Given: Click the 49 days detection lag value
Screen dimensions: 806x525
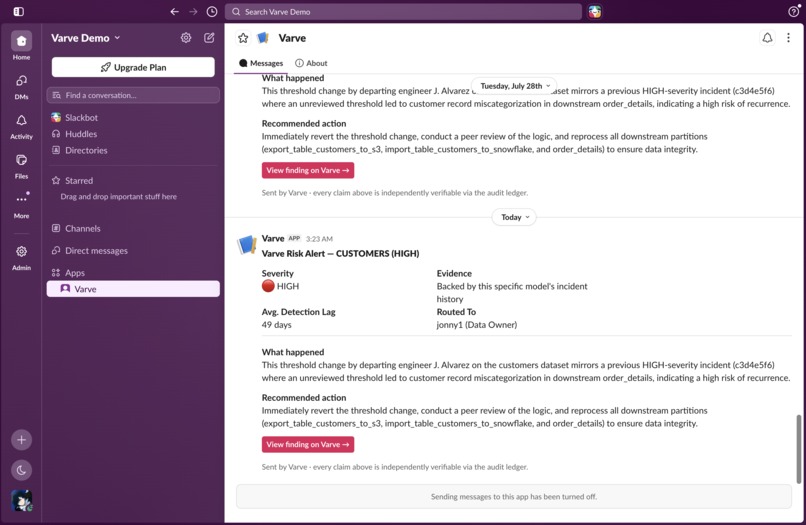Looking at the screenshot, I should (277, 324).
